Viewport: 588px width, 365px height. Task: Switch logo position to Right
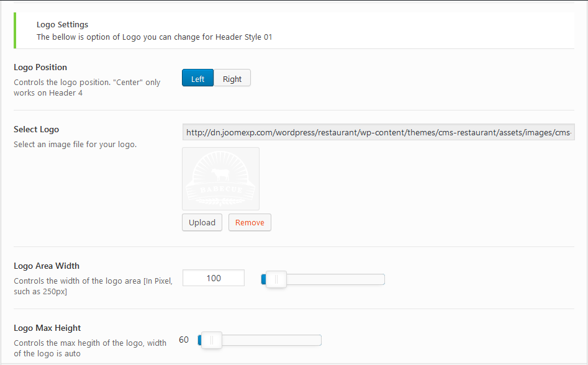pyautogui.click(x=232, y=78)
